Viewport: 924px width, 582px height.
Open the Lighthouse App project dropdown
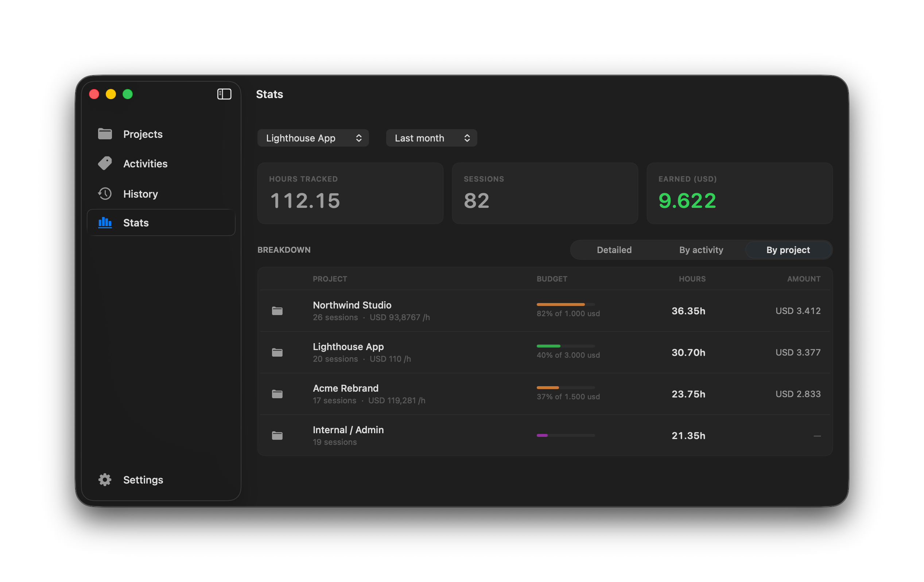pos(313,138)
